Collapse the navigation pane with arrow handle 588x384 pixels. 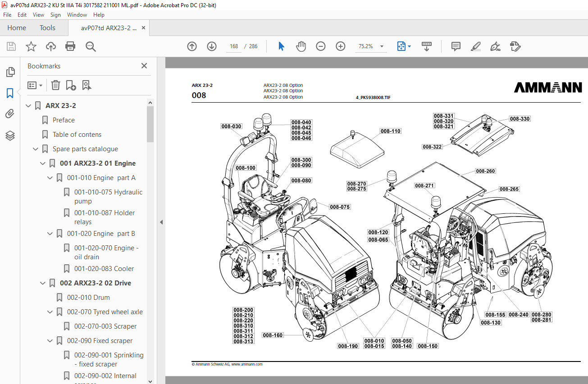tap(161, 222)
